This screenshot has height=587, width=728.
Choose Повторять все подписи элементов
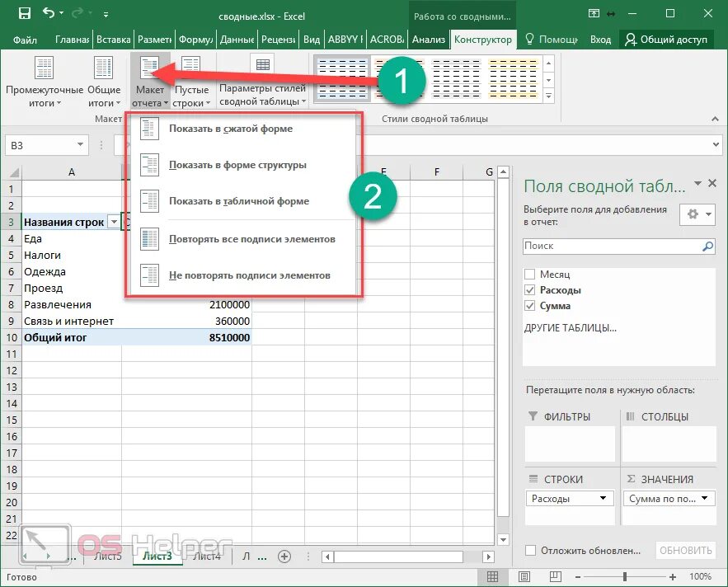[x=243, y=239]
